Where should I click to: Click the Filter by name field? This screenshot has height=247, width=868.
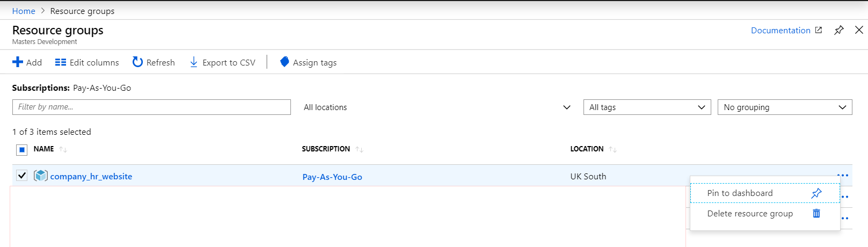[x=151, y=107]
